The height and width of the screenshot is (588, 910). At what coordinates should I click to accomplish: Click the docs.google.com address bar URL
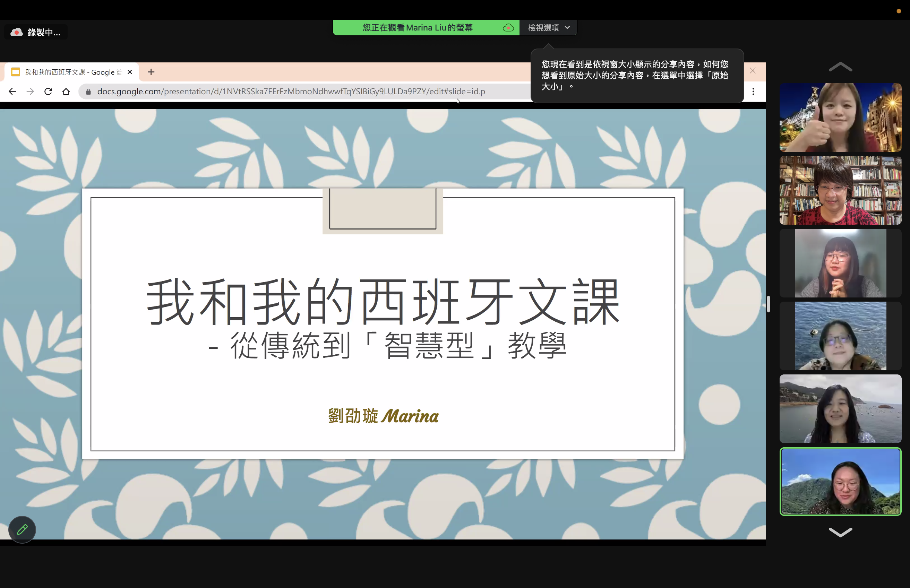pyautogui.click(x=291, y=92)
